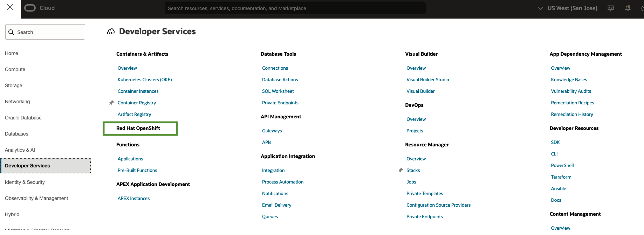Open Database Tools Connections link
The image size is (644, 235).
pyautogui.click(x=275, y=68)
